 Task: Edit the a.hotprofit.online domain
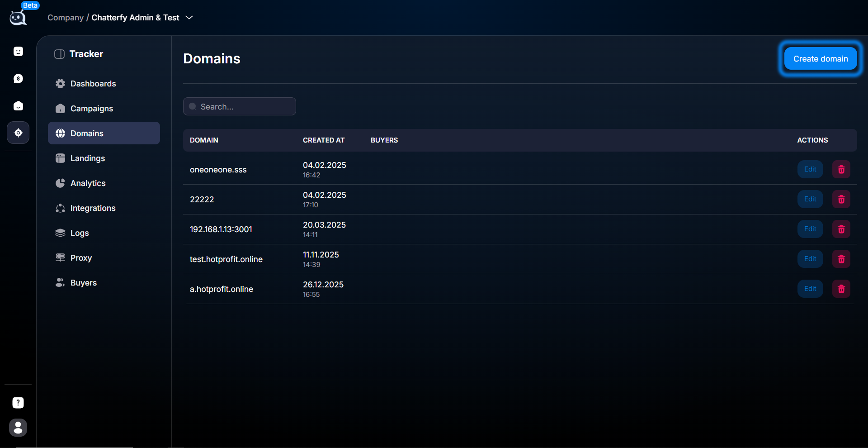(810, 289)
